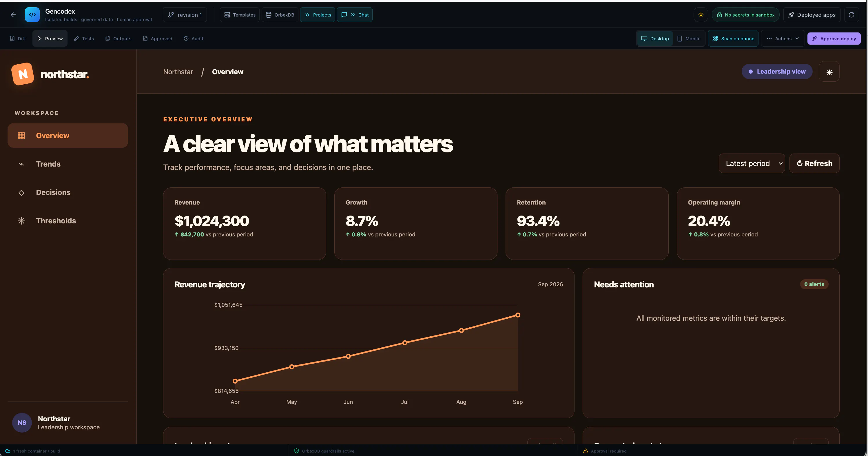868x456 pixels.
Task: Switch to the Diff tab
Action: click(x=18, y=39)
